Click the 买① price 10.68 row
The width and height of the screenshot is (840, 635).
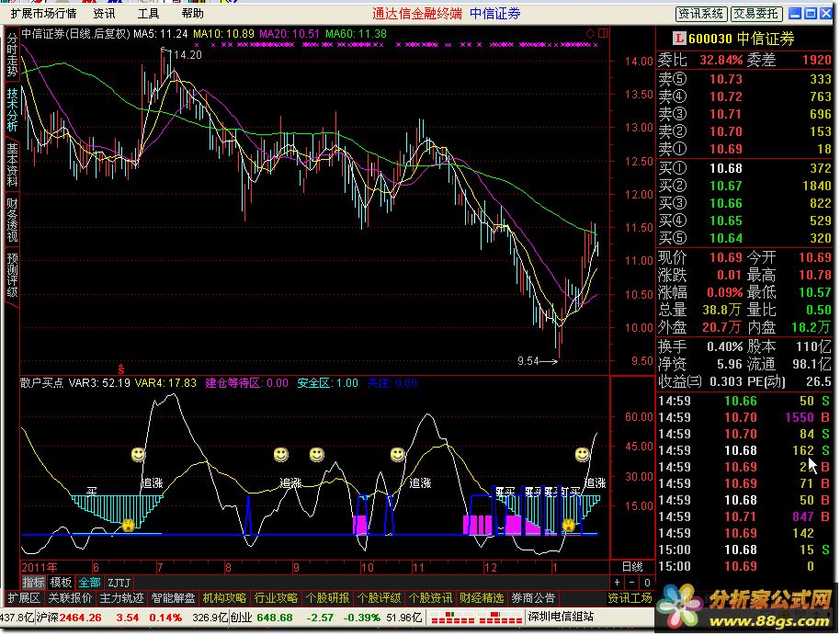pos(744,168)
